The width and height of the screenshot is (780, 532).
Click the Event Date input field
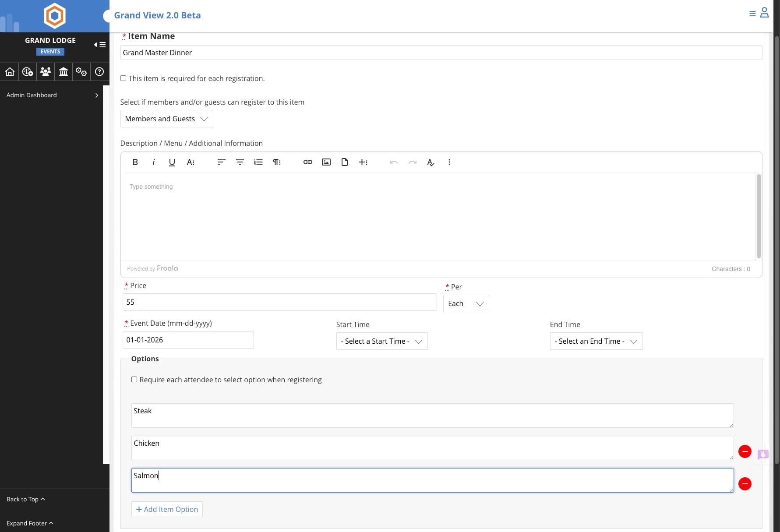[188, 340]
